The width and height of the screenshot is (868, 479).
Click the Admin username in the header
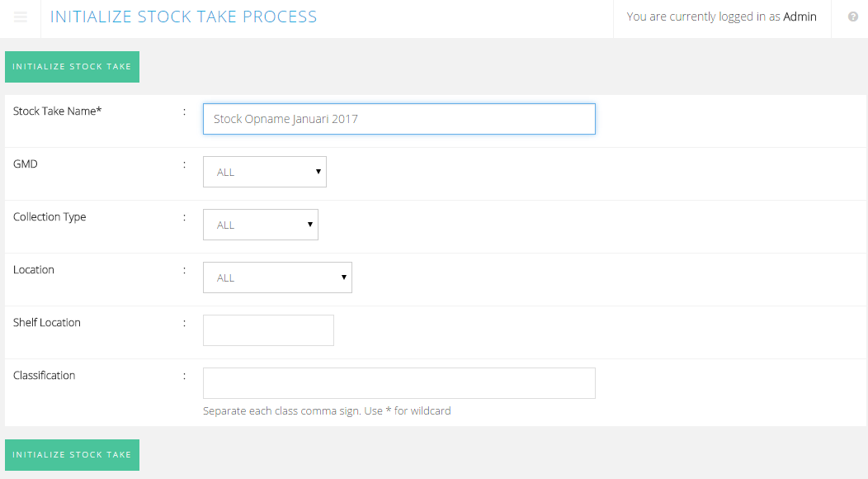tap(800, 17)
